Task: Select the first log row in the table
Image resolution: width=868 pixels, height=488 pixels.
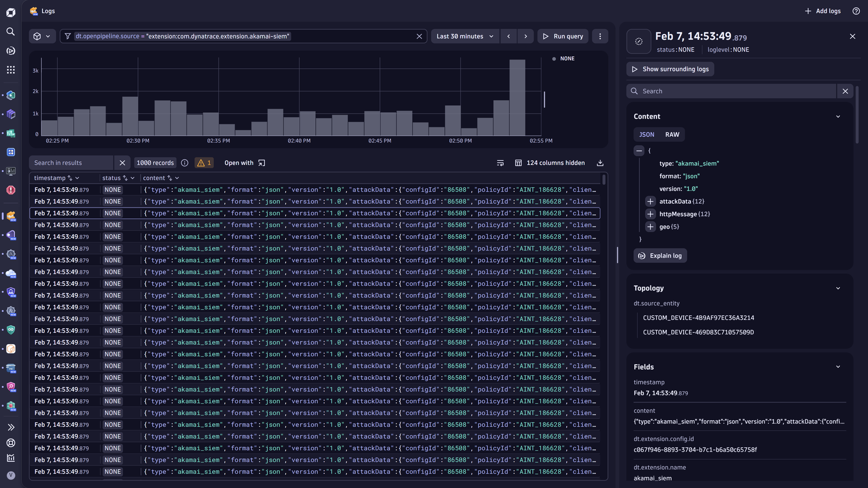Action: 315,190
